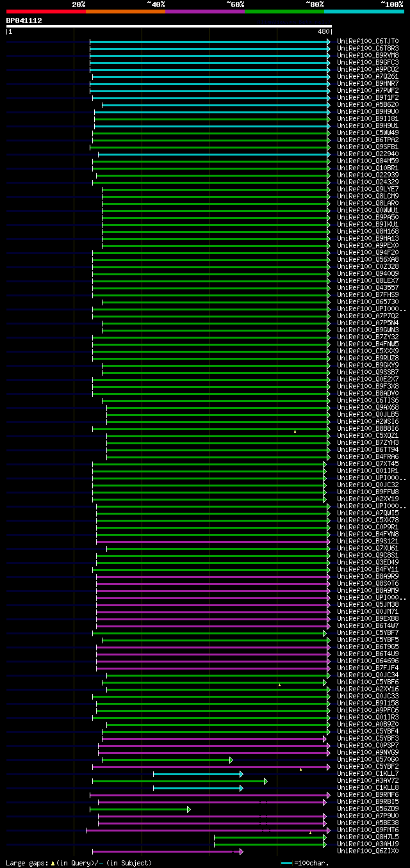
Task: Select label UniRef100_Q9FMT6
Action: pos(368,830)
